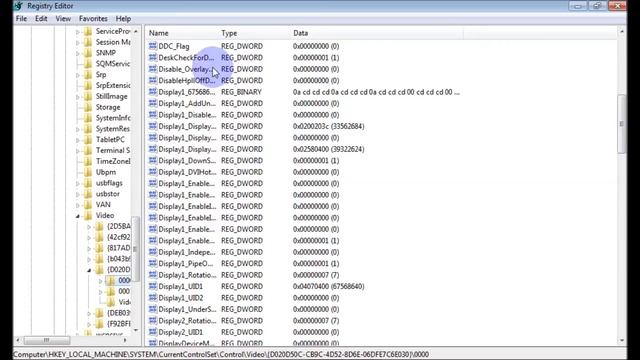Click the Display1_AddUn... value icon

(x=153, y=103)
